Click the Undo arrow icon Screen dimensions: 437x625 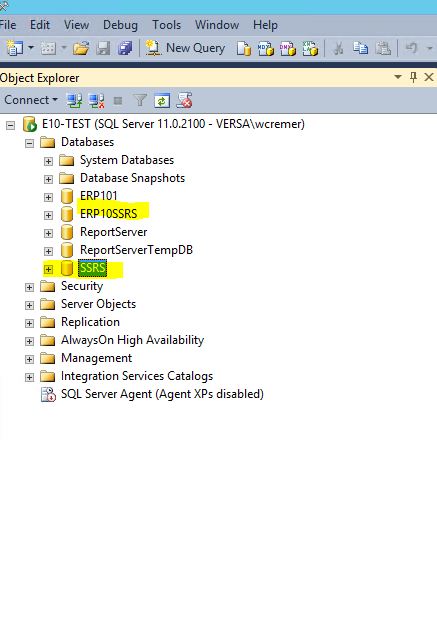click(411, 48)
